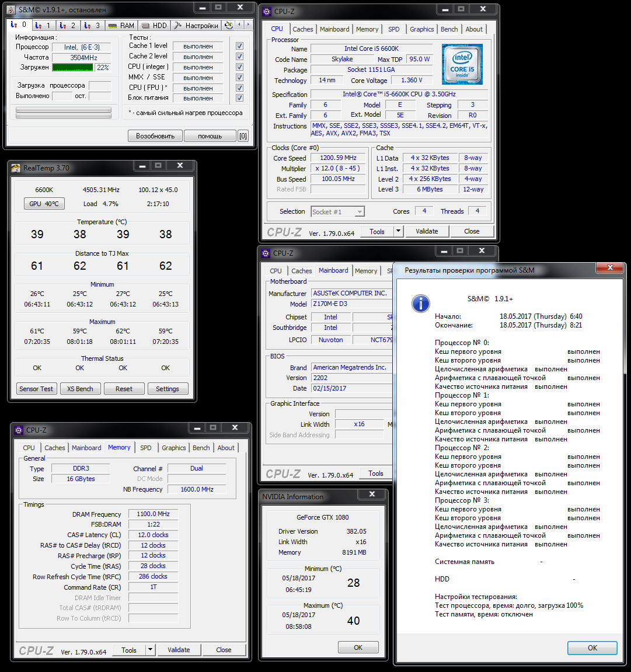Viewport: 631px width, 672px height.
Task: Open Graphics tab in top CPU-Z window
Action: [421, 29]
